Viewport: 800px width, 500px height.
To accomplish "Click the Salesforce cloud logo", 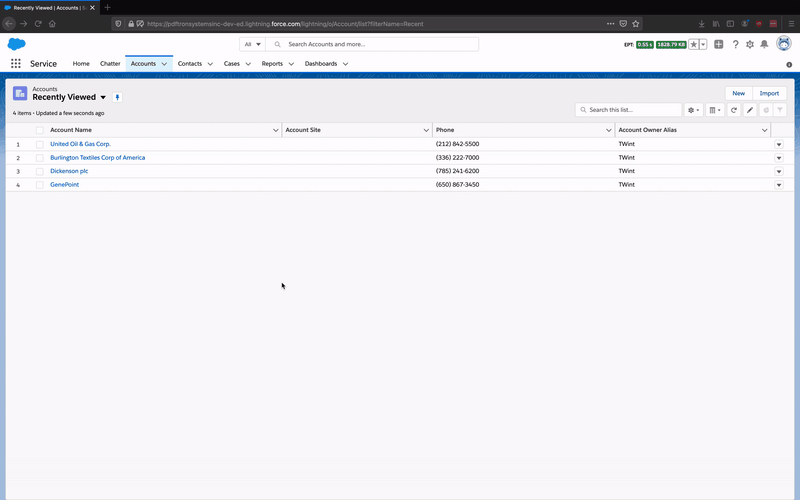I will click(16, 44).
